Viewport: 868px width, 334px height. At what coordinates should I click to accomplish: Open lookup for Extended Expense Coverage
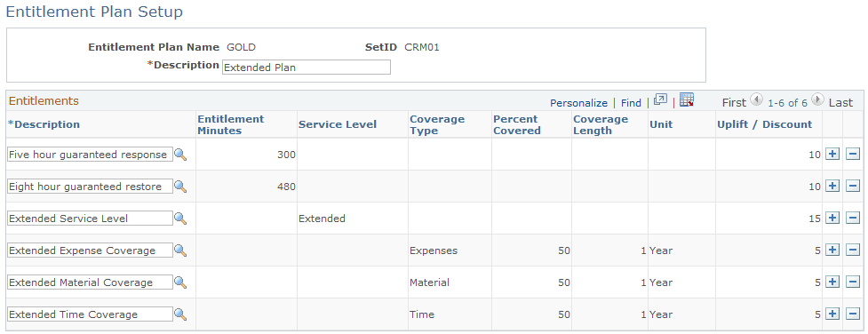(x=180, y=250)
